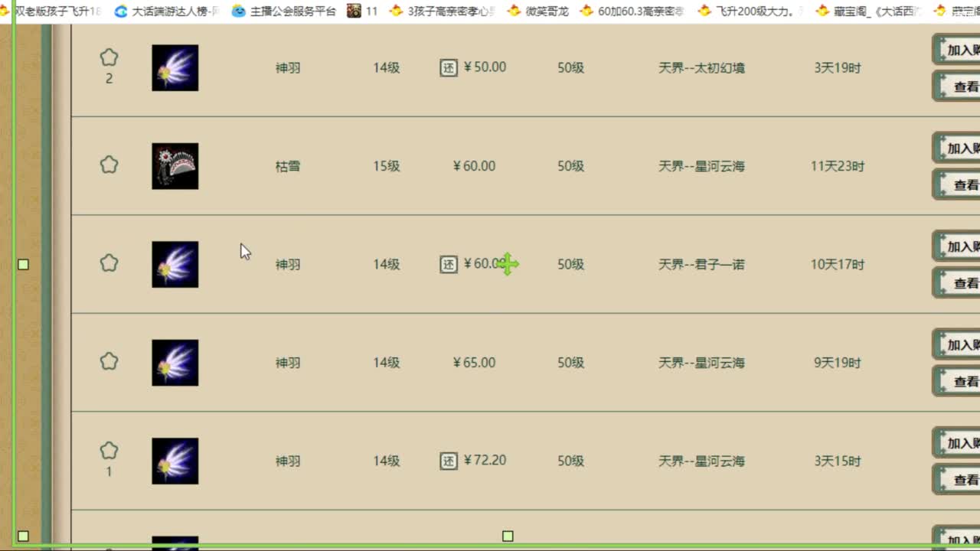980x551 pixels.
Task: Click remaining time 11天23时
Action: (x=838, y=166)
